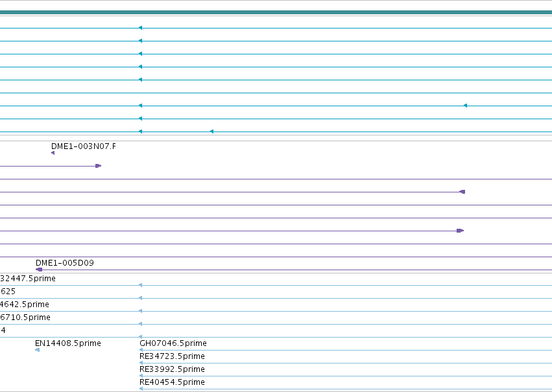Image resolution: width=552 pixels, height=392 pixels.
Task: Click the arrowhead on the 625 feature line
Action: click(x=141, y=298)
